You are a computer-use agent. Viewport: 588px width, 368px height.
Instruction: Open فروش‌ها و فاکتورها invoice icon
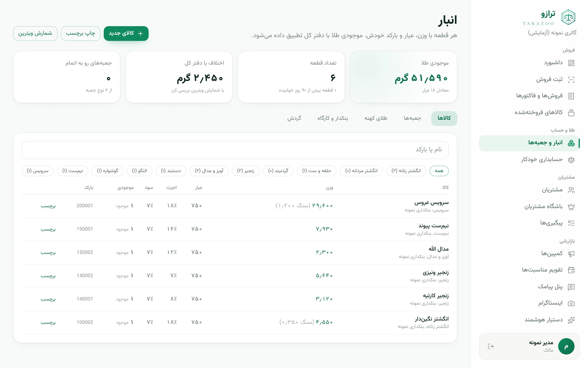[x=571, y=96]
